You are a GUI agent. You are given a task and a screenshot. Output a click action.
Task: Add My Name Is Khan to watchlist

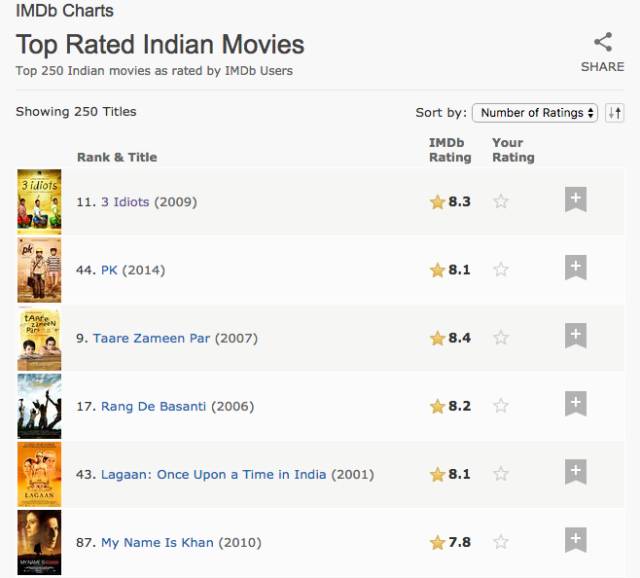coord(575,540)
